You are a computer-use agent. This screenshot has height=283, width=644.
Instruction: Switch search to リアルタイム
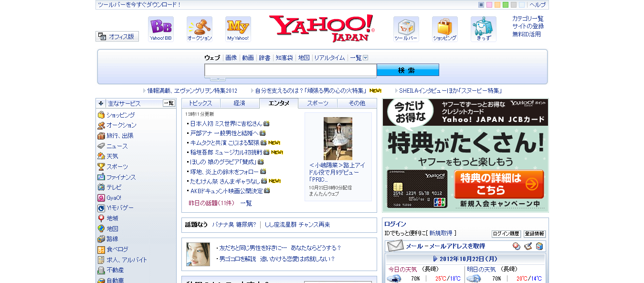(329, 58)
